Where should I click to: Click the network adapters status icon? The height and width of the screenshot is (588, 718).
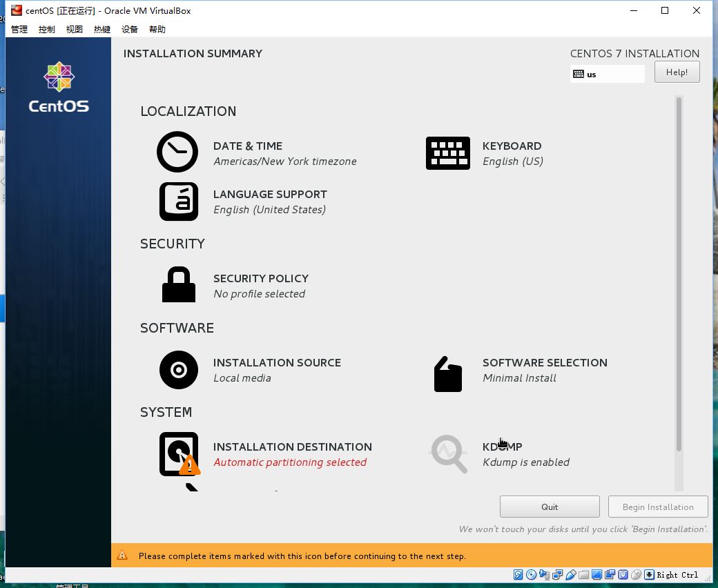point(556,574)
